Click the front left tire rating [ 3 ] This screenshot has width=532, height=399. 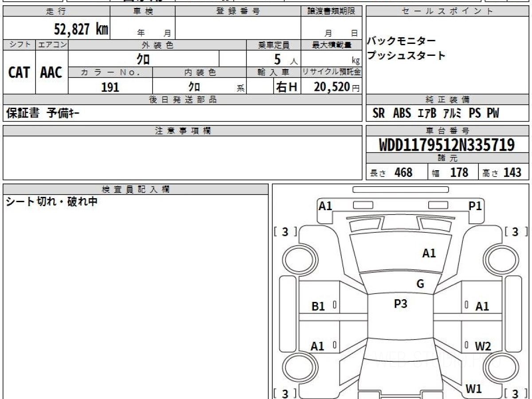coord(285,232)
